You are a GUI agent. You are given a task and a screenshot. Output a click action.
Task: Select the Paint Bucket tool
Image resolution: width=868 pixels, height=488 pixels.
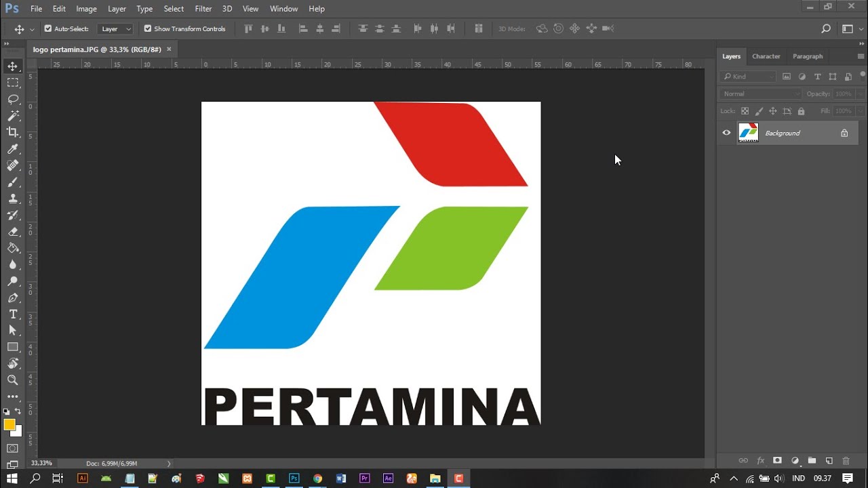click(13, 248)
